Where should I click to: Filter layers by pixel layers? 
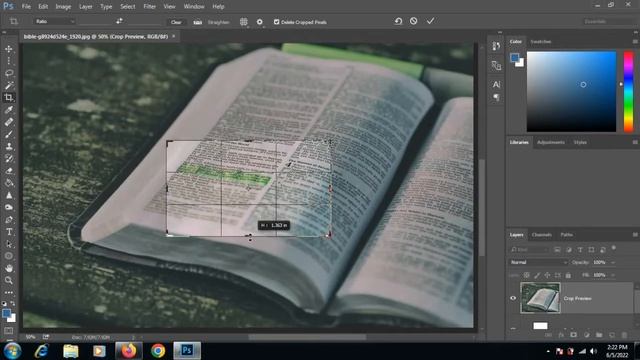[557, 249]
